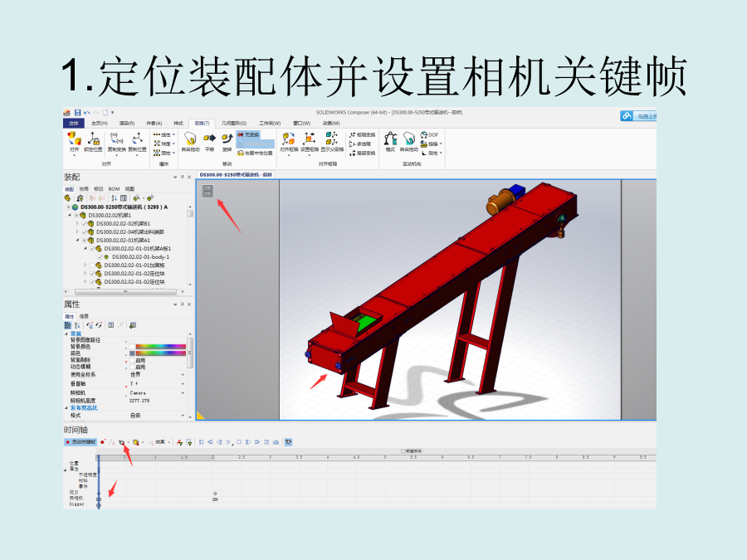Collapse the DS300.02.02-01机架A1 tree node
Viewport: 747px width, 560px height.
tap(77, 241)
